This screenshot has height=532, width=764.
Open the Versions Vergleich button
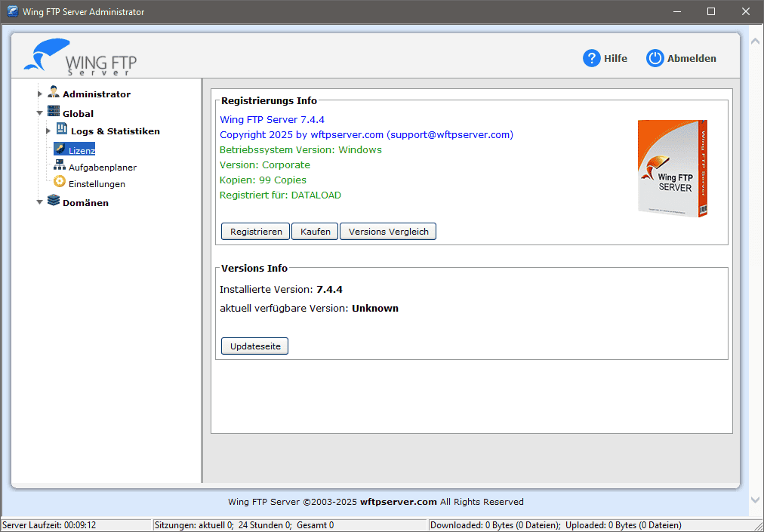coord(388,232)
